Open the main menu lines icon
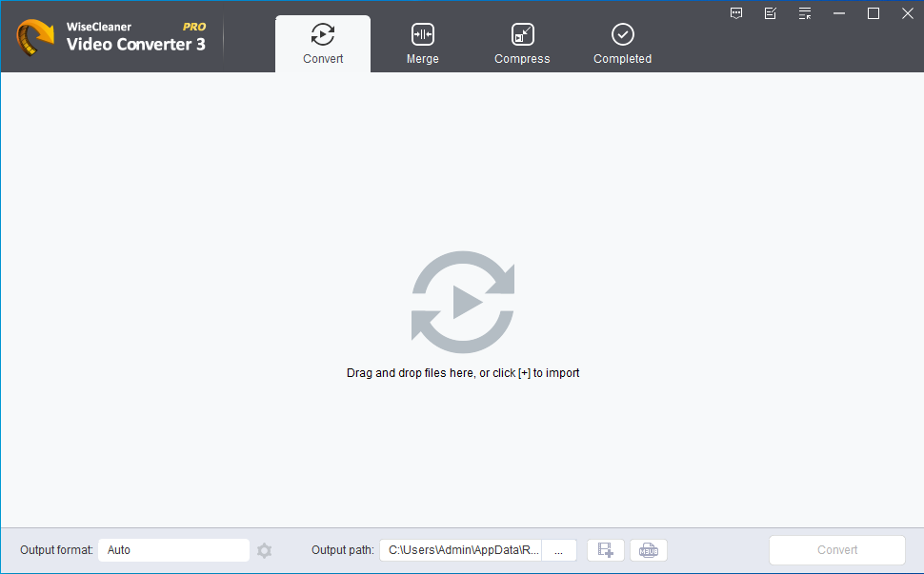The width and height of the screenshot is (924, 574). click(804, 13)
